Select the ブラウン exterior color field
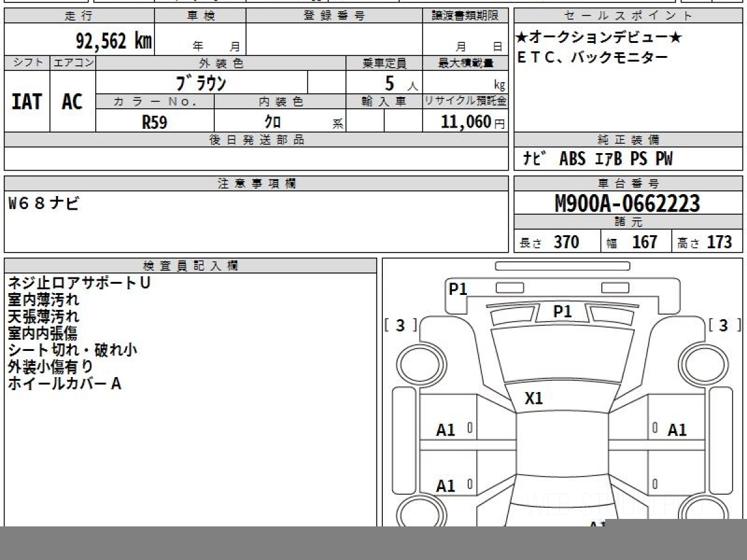 tap(201, 83)
